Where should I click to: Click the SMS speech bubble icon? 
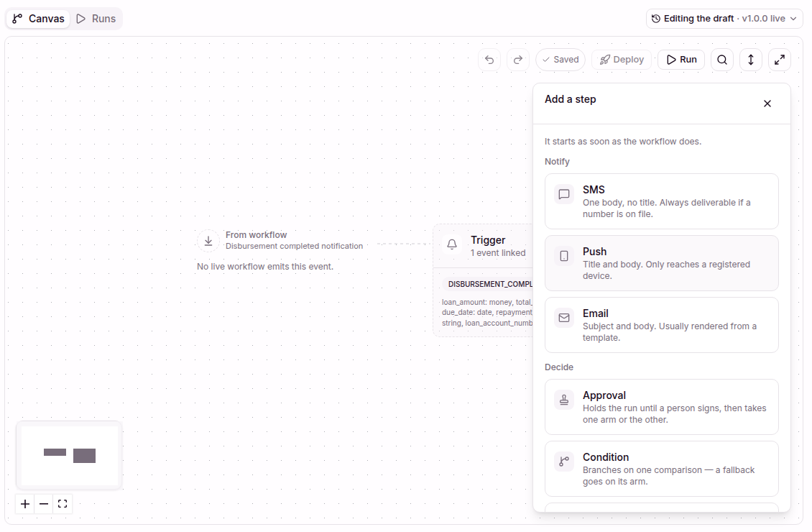564,194
